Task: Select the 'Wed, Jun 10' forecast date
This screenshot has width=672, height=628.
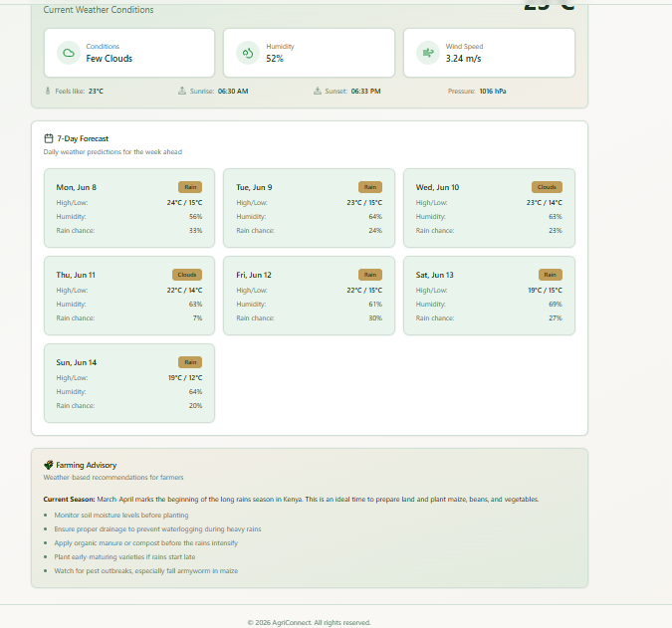Action: [x=437, y=187]
